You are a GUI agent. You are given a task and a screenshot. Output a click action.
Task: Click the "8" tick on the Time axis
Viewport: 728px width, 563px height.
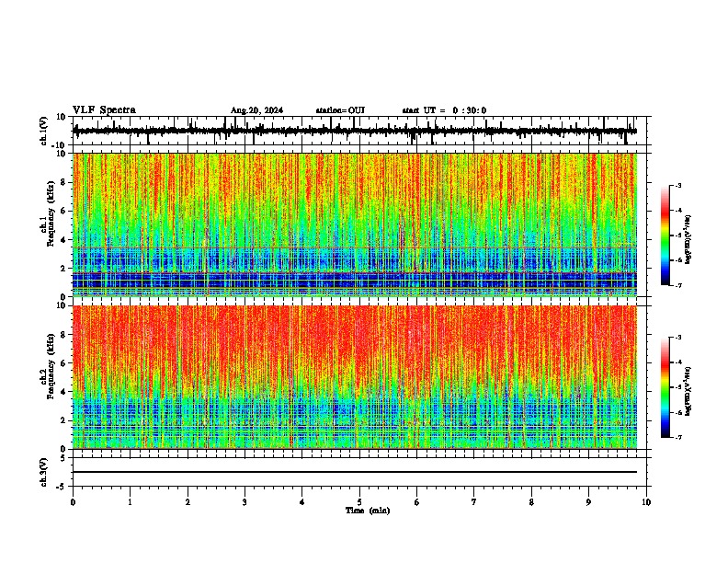click(x=531, y=502)
